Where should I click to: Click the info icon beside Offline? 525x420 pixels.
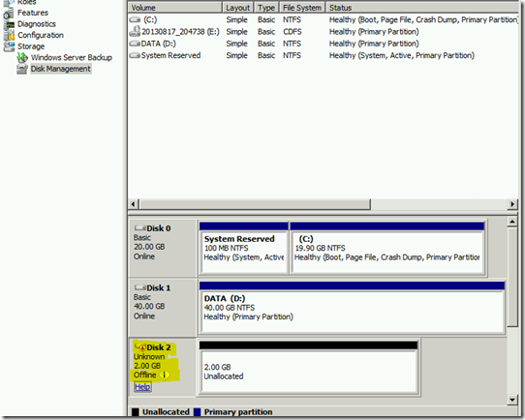(x=164, y=375)
